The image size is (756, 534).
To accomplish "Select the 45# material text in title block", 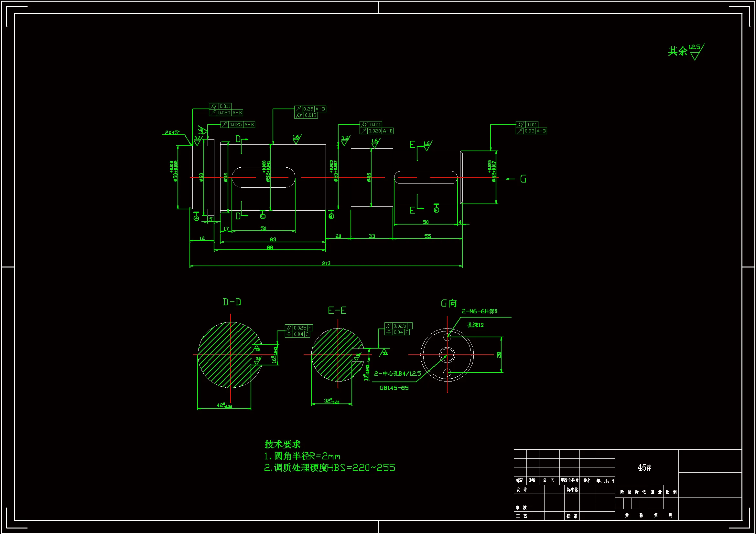I will click(644, 467).
